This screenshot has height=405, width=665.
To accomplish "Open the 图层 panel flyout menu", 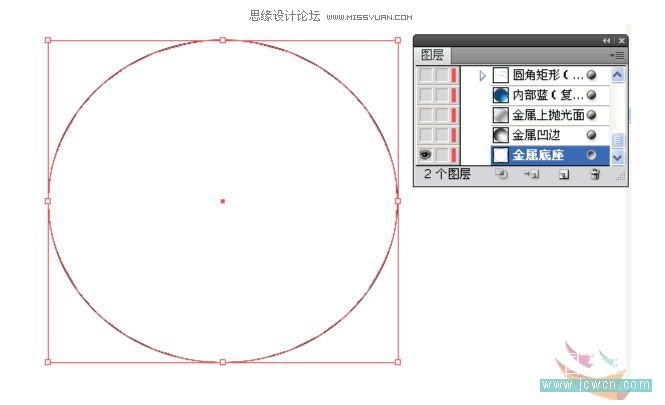I will click(617, 56).
